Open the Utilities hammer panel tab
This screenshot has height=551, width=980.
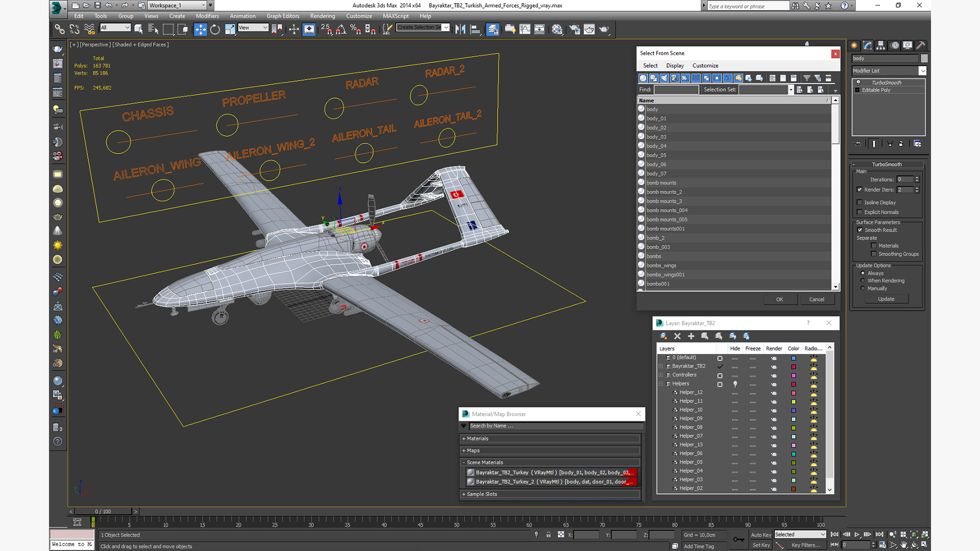(x=920, y=45)
